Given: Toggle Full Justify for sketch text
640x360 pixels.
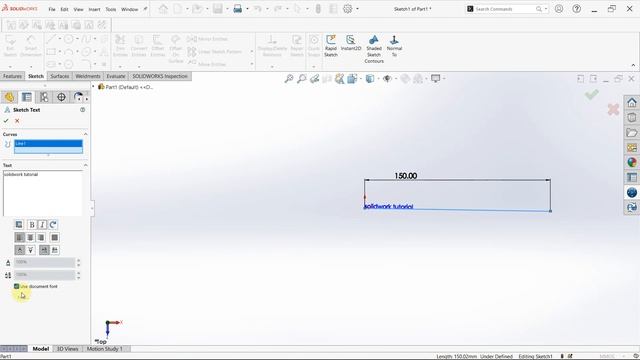Looking at the screenshot, I should coord(54,238).
